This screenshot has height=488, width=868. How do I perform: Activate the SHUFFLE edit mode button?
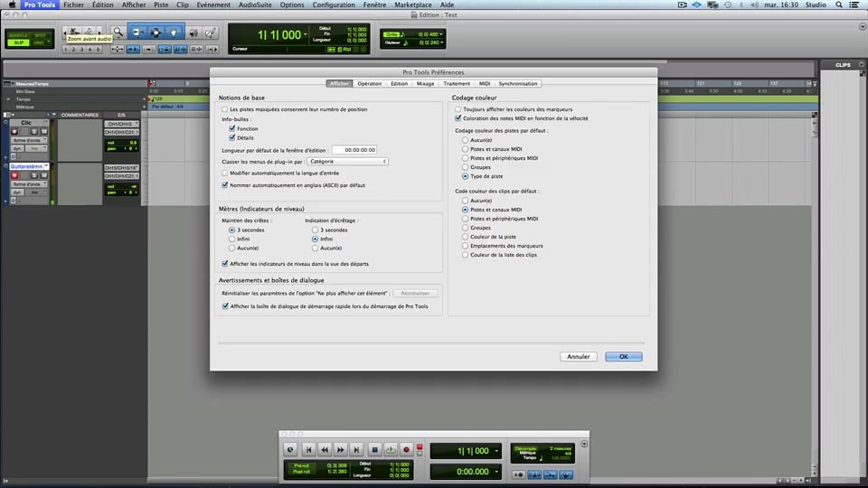19,35
